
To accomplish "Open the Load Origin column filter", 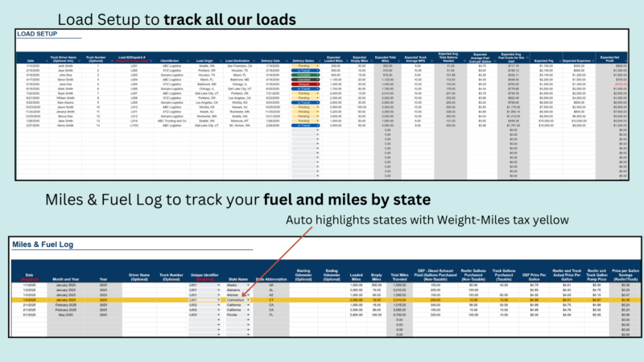I will pos(221,61).
